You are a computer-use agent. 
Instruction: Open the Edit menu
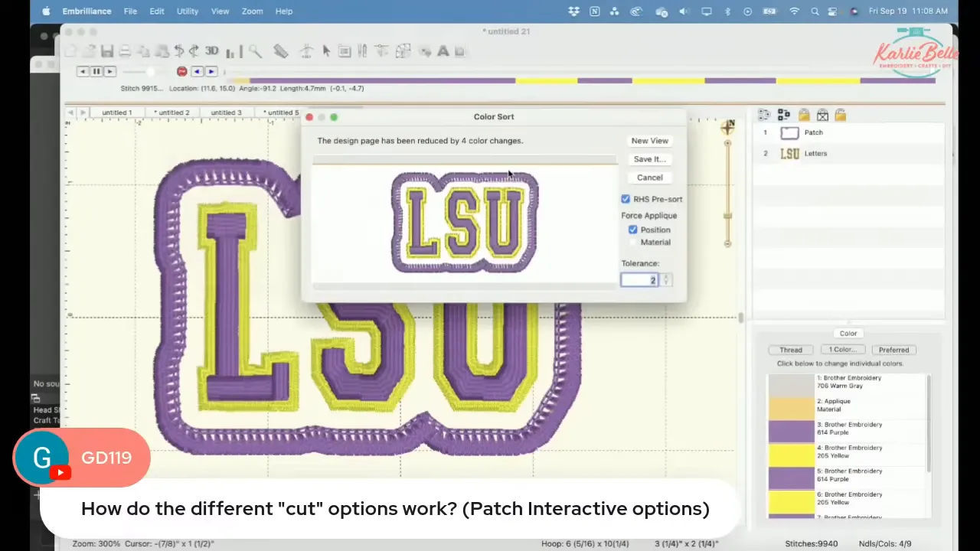coord(157,11)
